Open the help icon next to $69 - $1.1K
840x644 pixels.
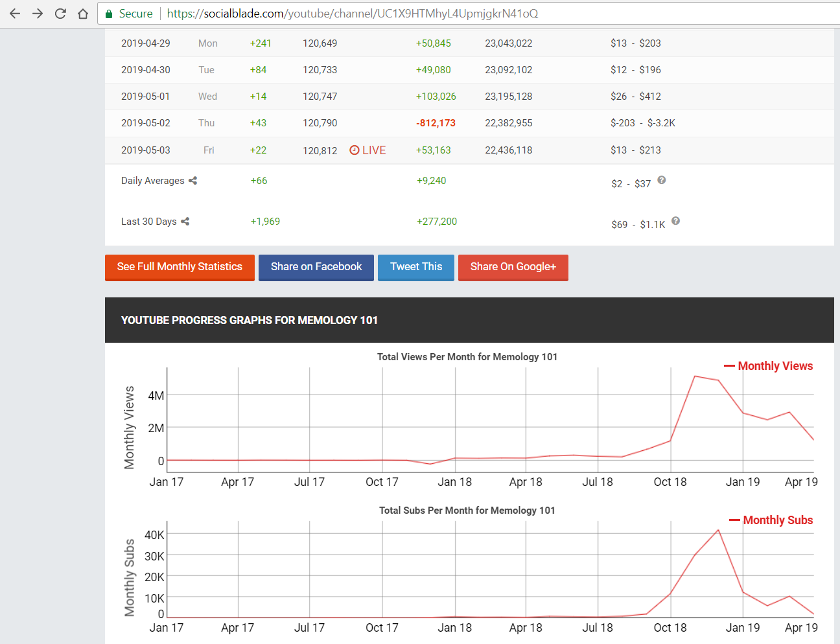point(676,221)
